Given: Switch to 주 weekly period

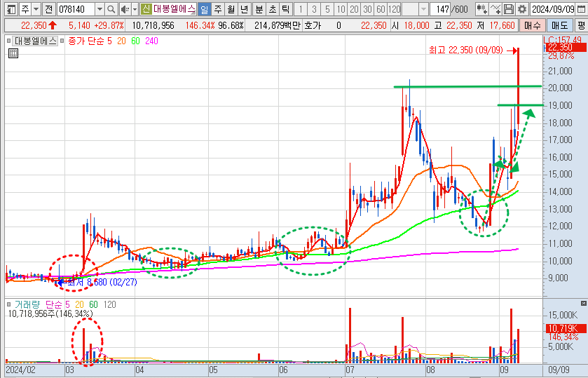Looking at the screenshot, I should pyautogui.click(x=217, y=9).
